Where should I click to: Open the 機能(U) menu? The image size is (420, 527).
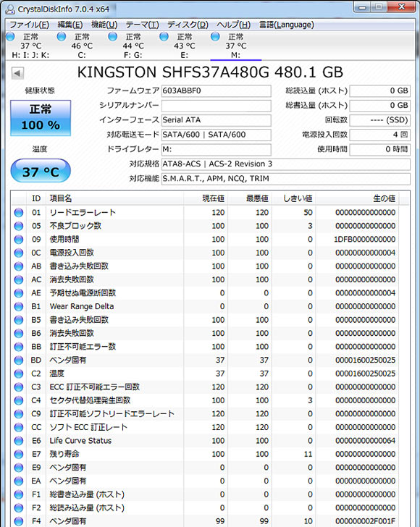[104, 25]
